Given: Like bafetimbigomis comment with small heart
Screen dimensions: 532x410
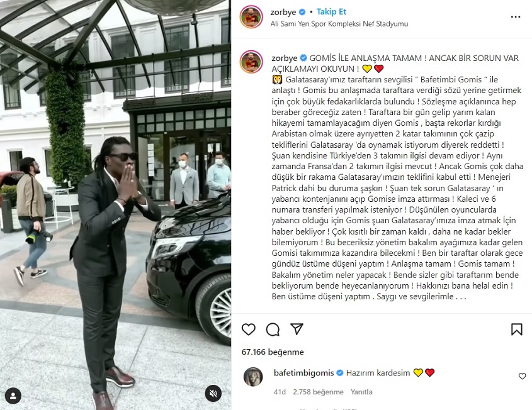Looking at the screenshot, I should [522, 376].
